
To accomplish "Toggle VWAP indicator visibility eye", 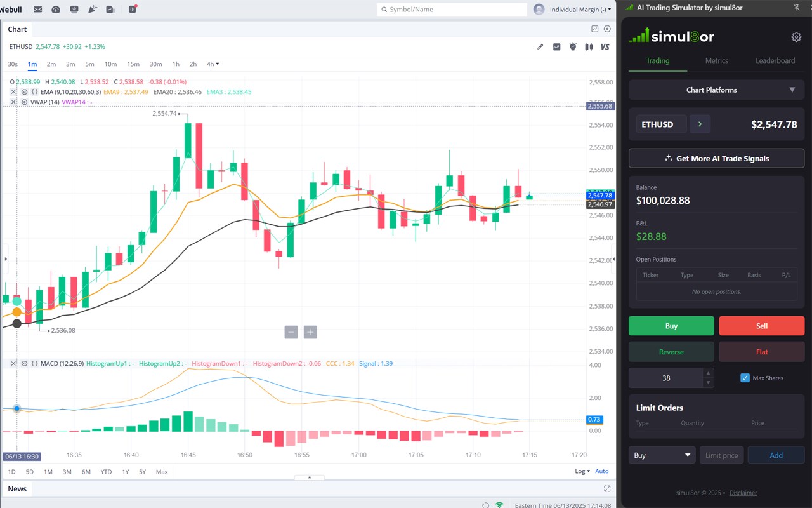I will pyautogui.click(x=24, y=102).
